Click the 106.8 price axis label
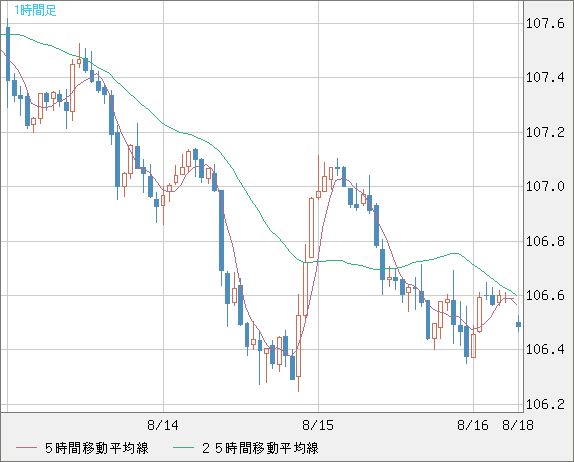 (545, 241)
